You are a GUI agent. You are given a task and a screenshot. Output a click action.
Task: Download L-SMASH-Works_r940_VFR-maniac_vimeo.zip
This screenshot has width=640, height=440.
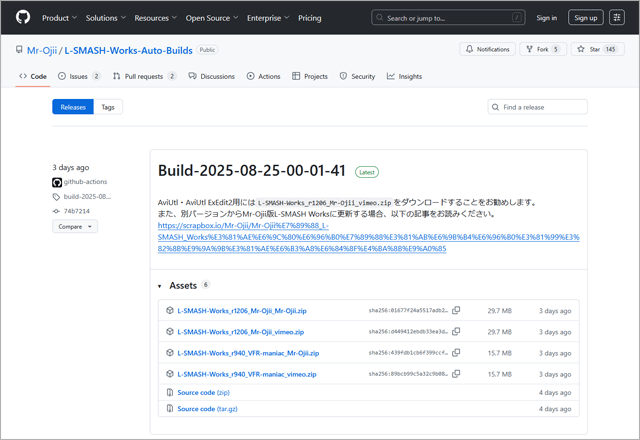tap(247, 374)
